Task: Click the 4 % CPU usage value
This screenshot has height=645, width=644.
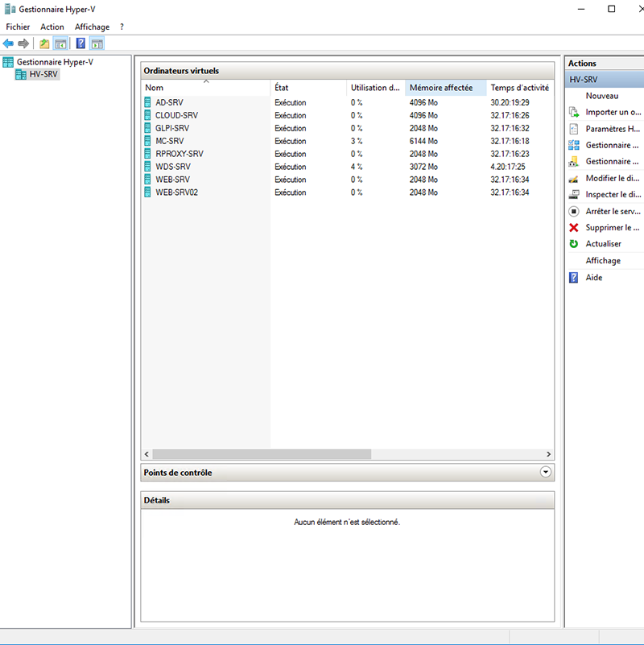Action: (x=357, y=167)
